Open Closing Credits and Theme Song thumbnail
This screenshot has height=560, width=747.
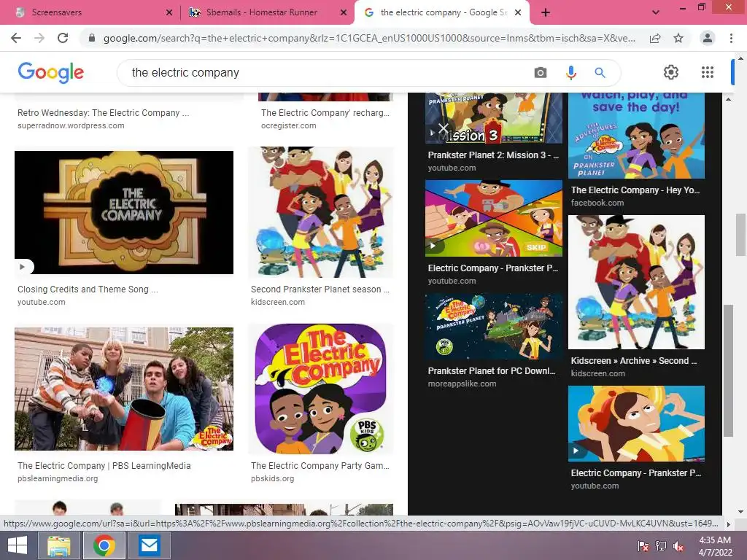point(124,212)
